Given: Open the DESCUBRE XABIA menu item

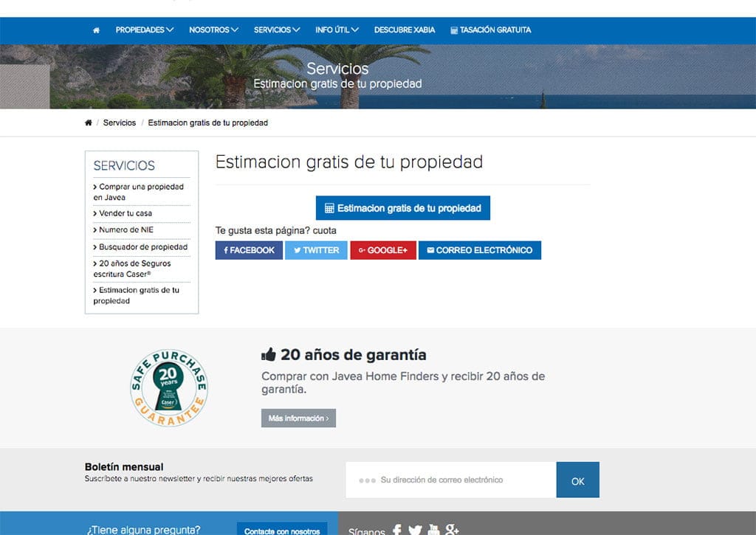Looking at the screenshot, I should click(405, 30).
